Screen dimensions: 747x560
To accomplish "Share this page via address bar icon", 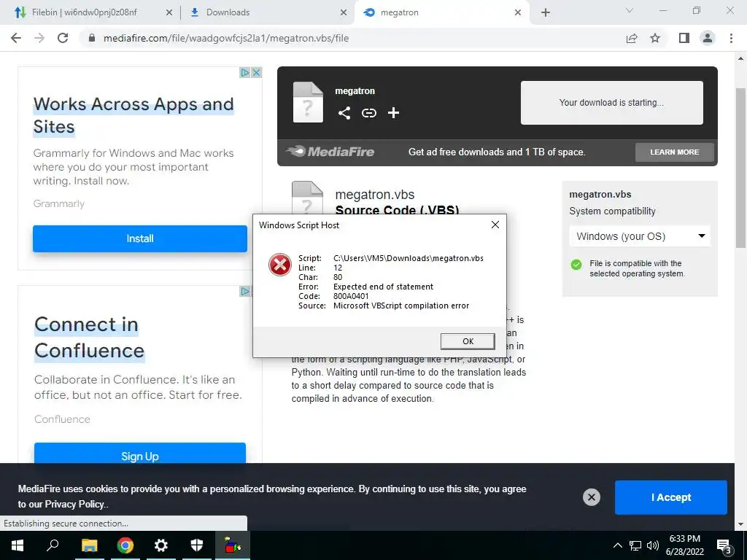I will [632, 38].
